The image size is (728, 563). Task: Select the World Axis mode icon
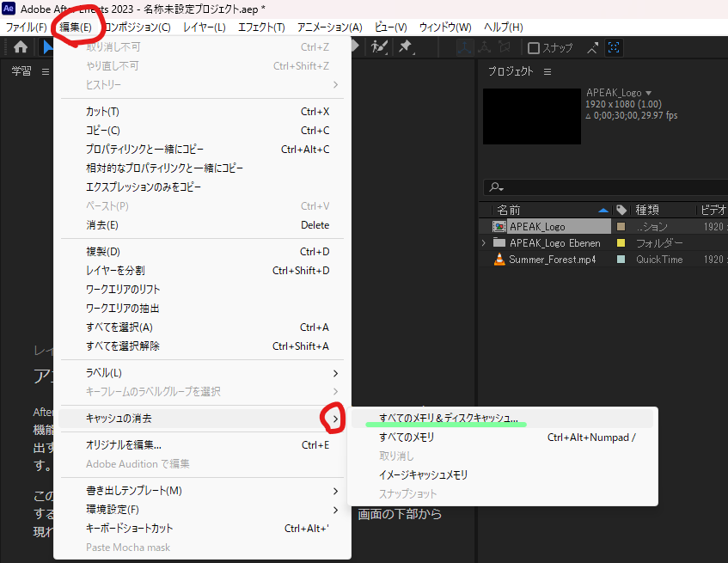coord(484,47)
